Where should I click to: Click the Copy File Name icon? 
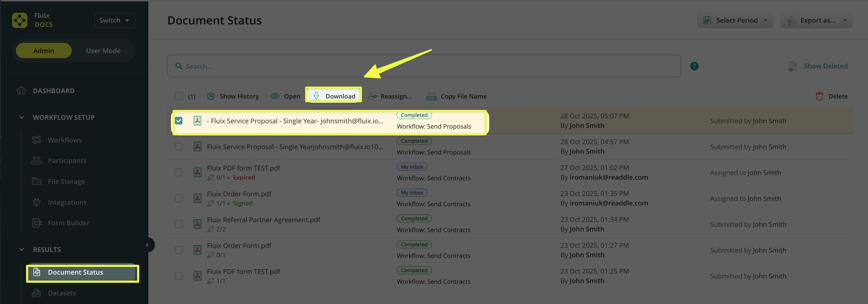[432, 96]
